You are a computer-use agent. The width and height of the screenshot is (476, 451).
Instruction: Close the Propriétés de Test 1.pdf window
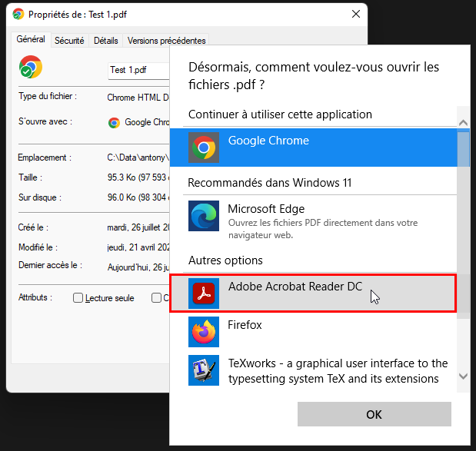pyautogui.click(x=355, y=15)
